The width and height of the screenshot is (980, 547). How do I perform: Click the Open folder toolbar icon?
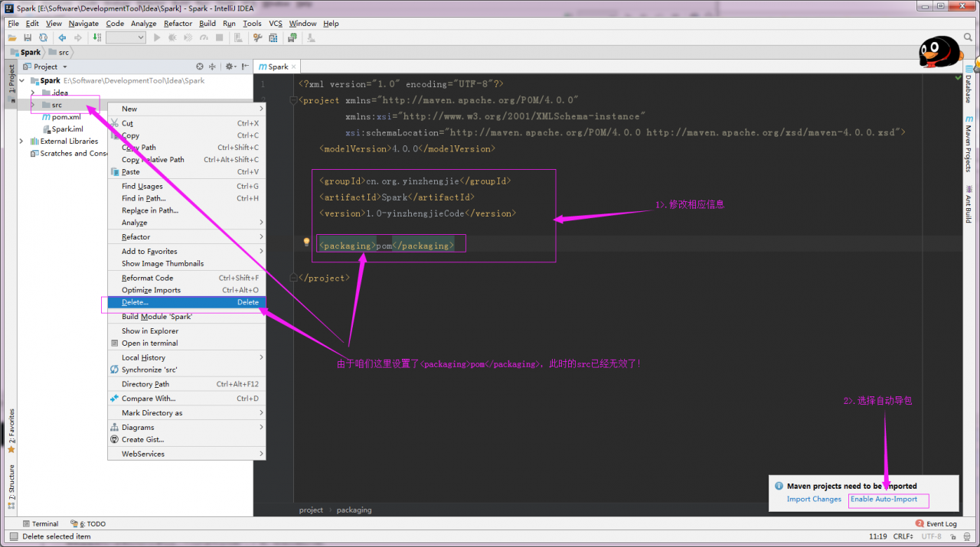pyautogui.click(x=12, y=37)
